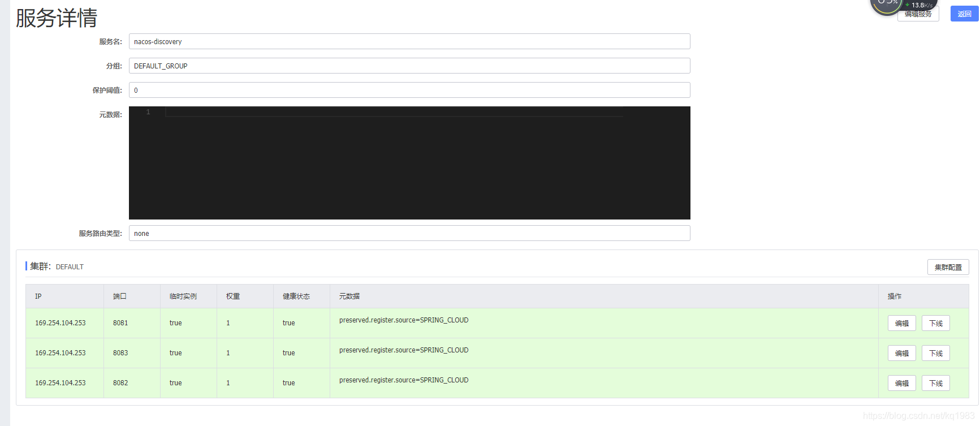Click the metadata text in the 8082 row

coord(404,380)
